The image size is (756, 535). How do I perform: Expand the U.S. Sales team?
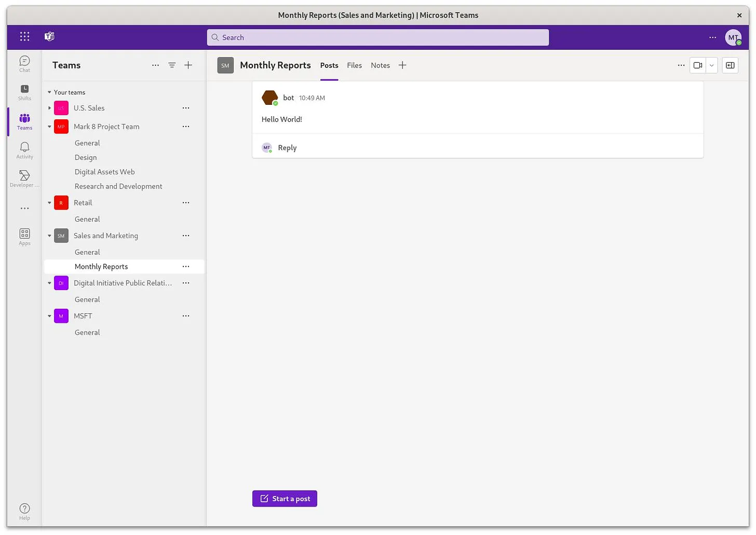(49, 108)
